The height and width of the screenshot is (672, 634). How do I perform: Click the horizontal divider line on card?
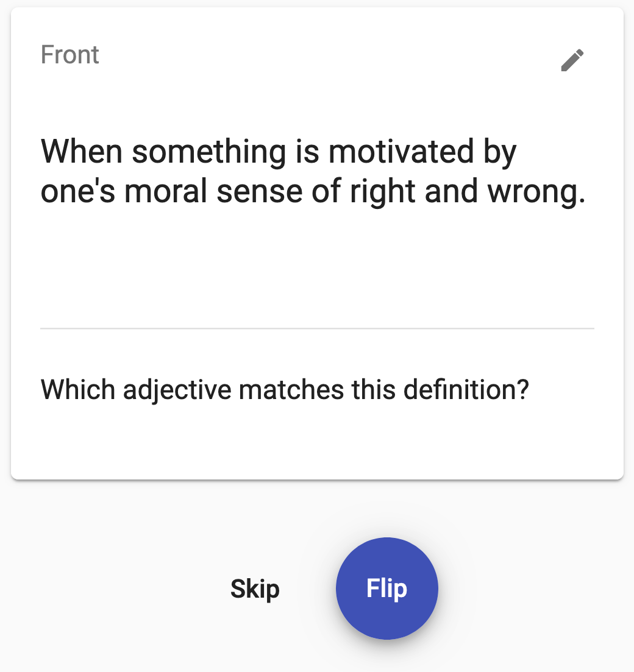coord(317,328)
